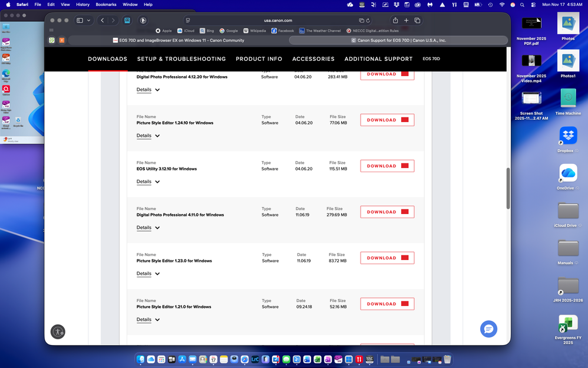Open the live chat bubble icon
The height and width of the screenshot is (368, 588).
click(x=488, y=328)
